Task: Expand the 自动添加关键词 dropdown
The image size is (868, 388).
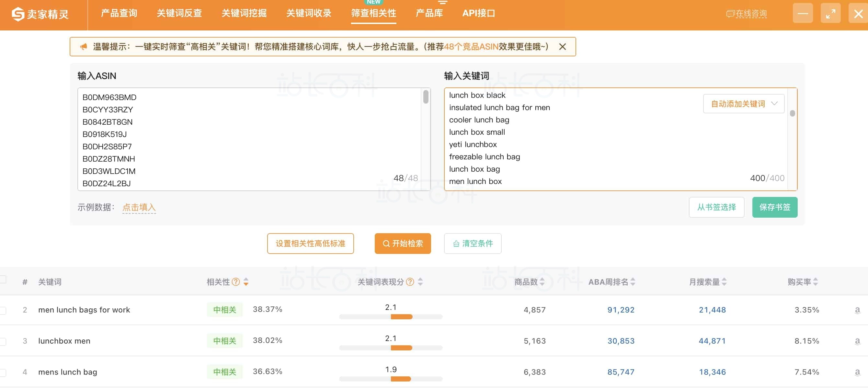Action: coord(743,104)
